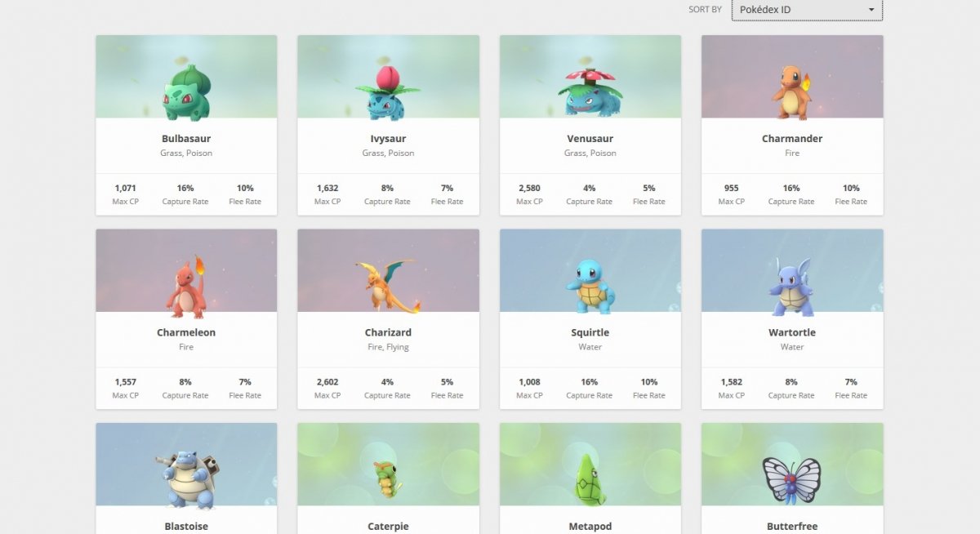
Task: Click Charmeleon's 8% Capture Rate value
Action: click(x=185, y=382)
